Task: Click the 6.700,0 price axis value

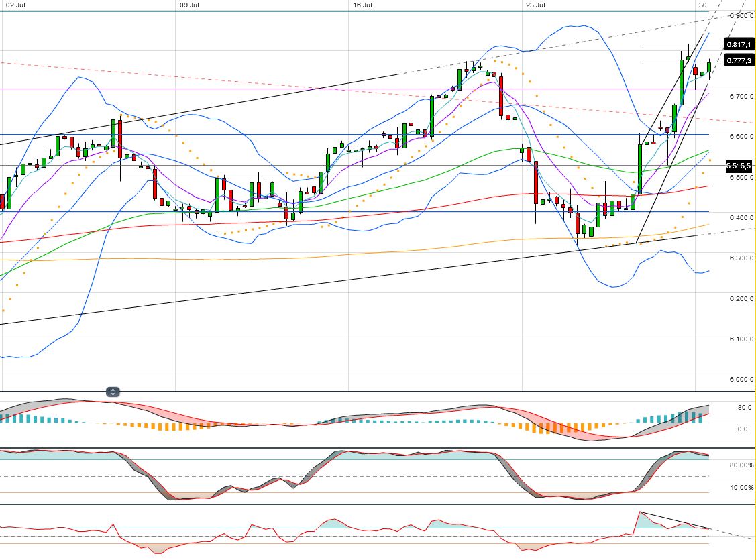Action: click(x=741, y=96)
